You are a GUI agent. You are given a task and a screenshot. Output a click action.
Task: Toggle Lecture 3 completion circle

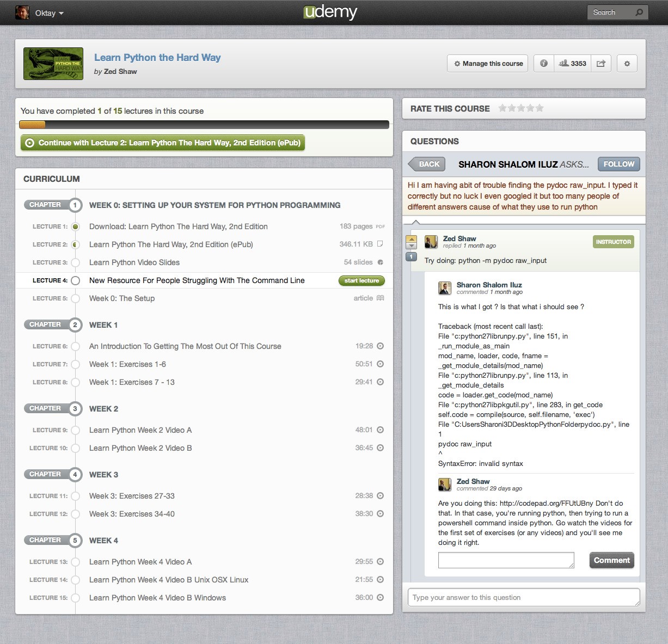coord(76,262)
